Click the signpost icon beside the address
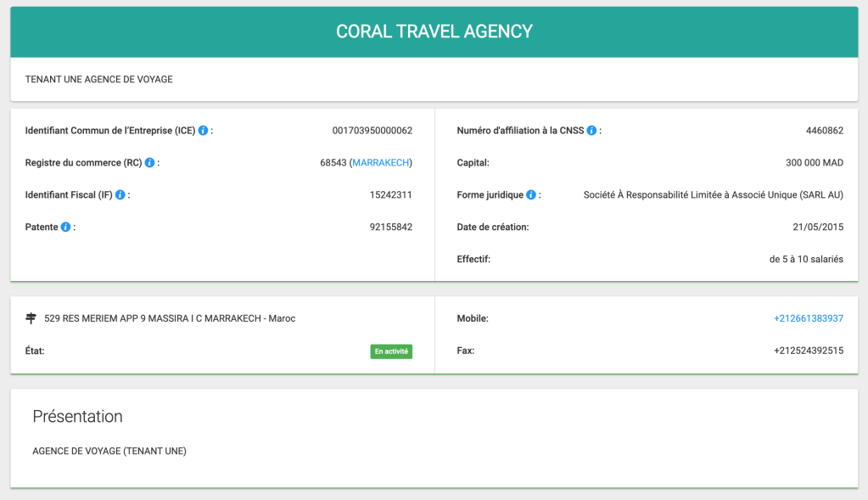 click(31, 318)
